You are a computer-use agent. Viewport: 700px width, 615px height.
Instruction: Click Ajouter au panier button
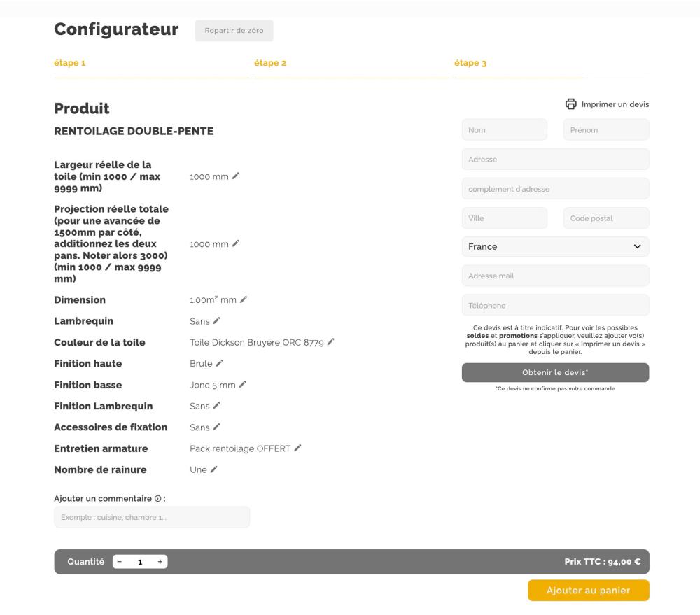[588, 591]
